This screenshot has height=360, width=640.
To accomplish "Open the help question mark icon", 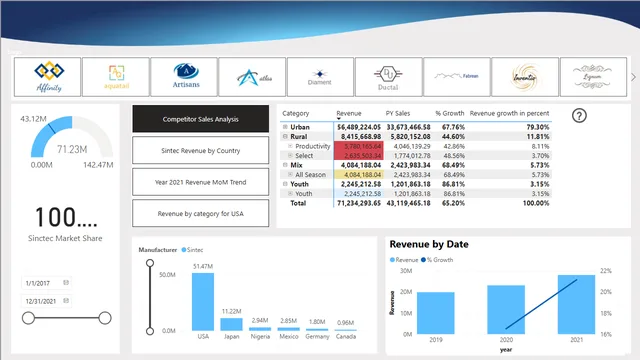I will click(x=579, y=116).
